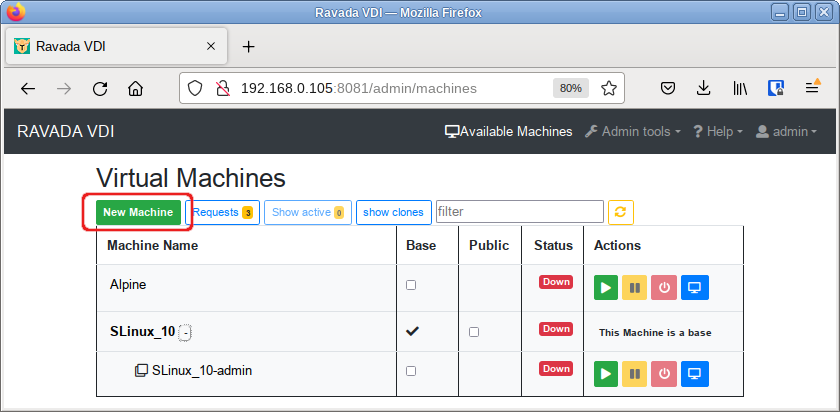Screen dimensions: 840x412
Task: Click the Firefox logo in the title bar
Action: 16,12
